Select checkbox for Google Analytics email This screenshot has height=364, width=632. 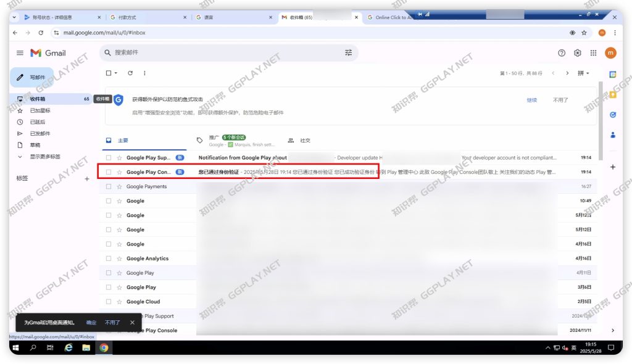(x=109, y=259)
